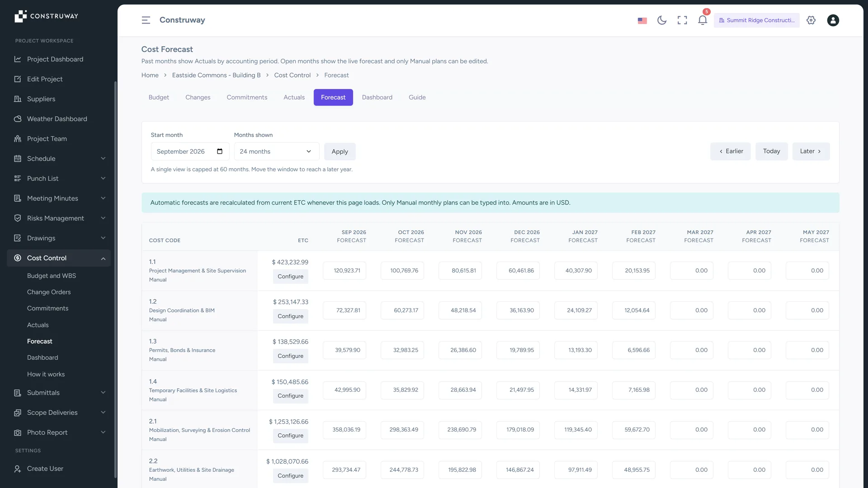Open the settings gear icon
The height and width of the screenshot is (488, 868).
pos(811,20)
